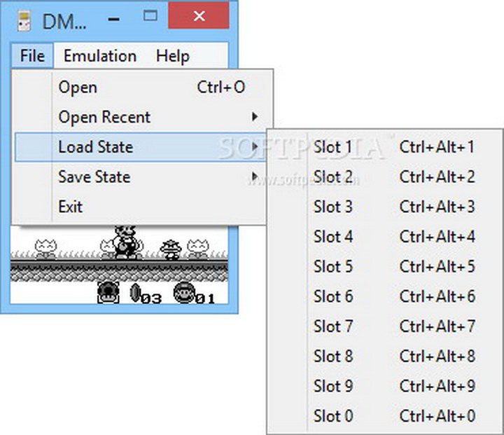
Task: Load state from Slot 5
Action: pyautogui.click(x=332, y=267)
